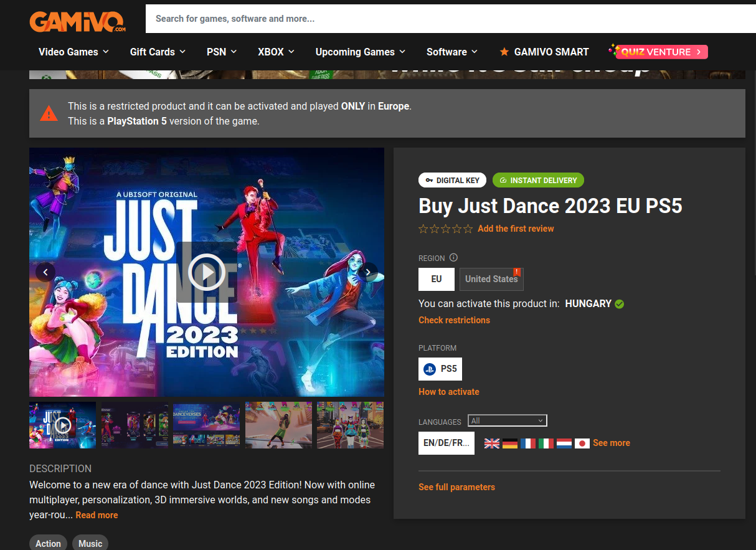This screenshot has width=756, height=550.
Task: Open the PSN dropdown menu
Action: [x=222, y=52]
